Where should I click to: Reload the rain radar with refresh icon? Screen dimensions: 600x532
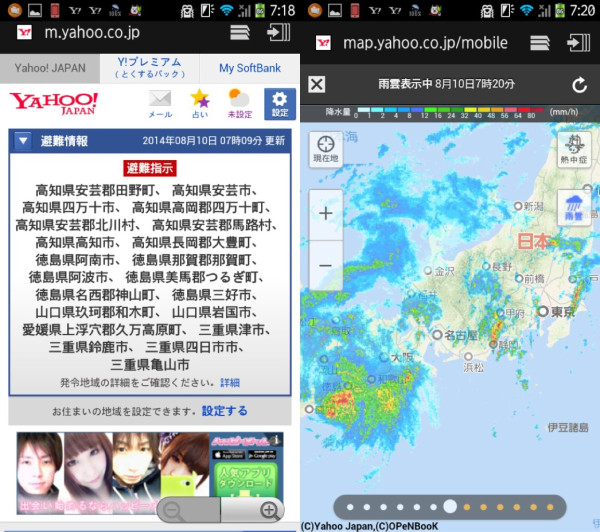tap(579, 85)
